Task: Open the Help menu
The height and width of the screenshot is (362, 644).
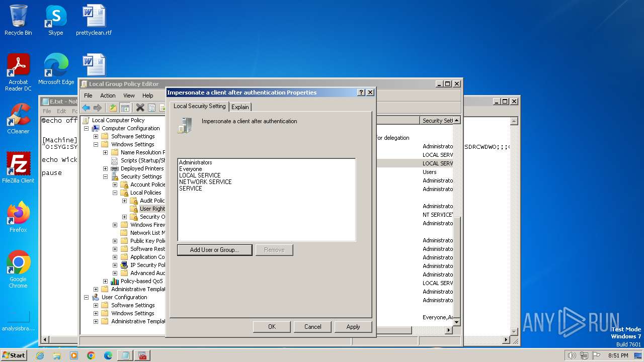Action: coord(147,96)
